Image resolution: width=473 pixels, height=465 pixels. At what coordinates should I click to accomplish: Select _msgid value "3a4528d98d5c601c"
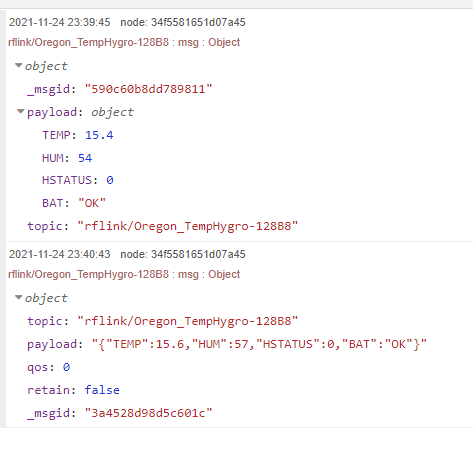[148, 413]
